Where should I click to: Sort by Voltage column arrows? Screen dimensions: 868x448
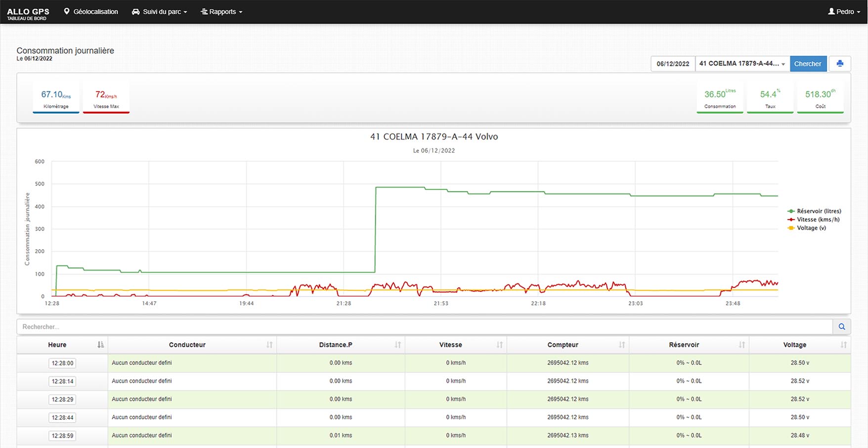coord(843,345)
